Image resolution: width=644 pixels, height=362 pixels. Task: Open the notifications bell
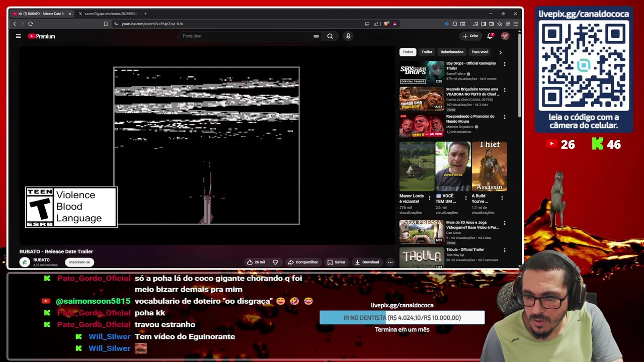pos(490,36)
